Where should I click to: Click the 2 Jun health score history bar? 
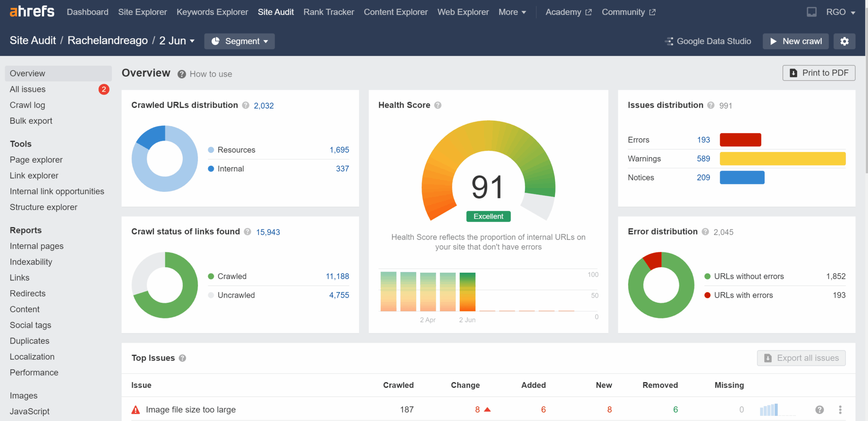coord(467,292)
